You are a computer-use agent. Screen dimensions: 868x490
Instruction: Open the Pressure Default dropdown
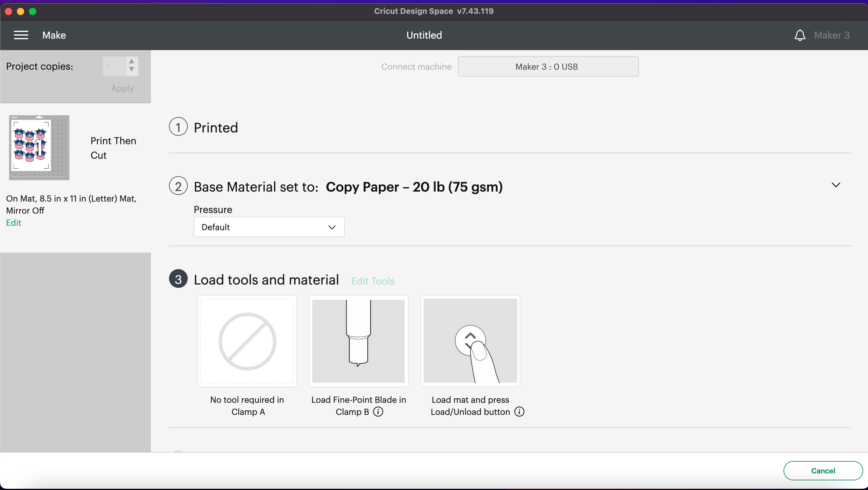[x=269, y=227]
